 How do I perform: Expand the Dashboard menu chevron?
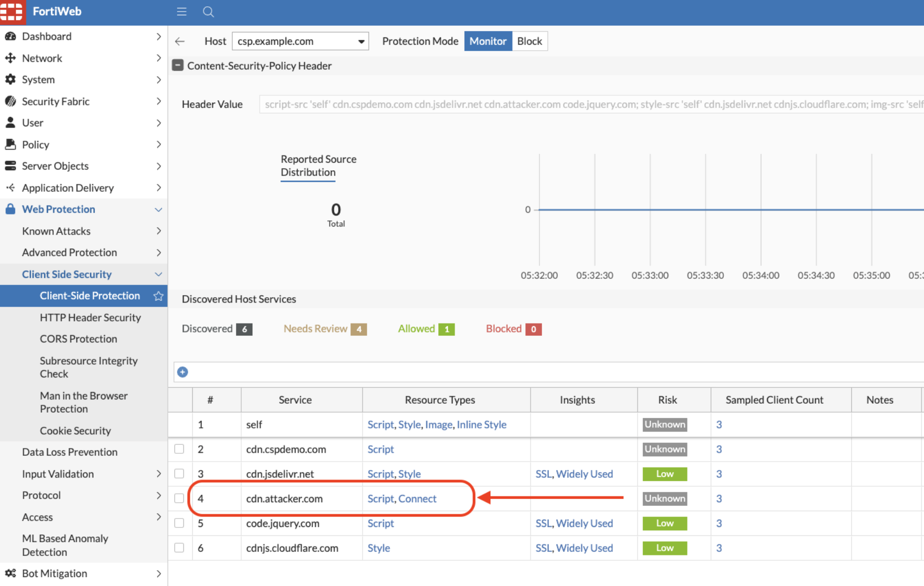pos(159,36)
